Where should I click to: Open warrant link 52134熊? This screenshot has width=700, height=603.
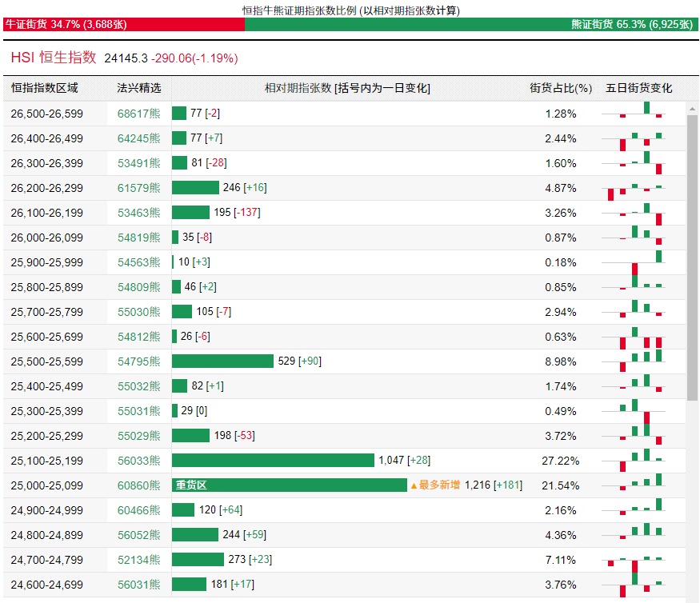[139, 560]
